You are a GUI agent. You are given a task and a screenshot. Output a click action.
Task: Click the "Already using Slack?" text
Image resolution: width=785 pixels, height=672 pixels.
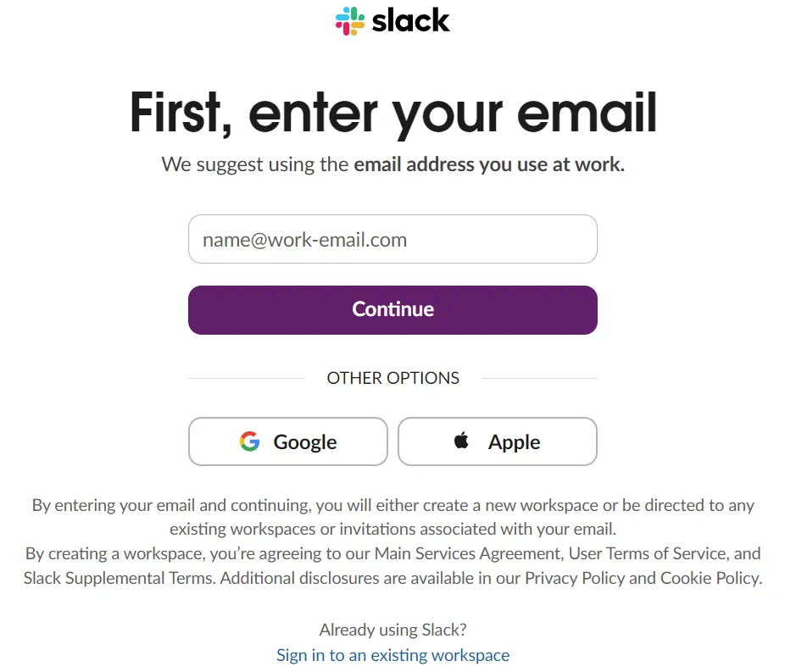(x=392, y=630)
